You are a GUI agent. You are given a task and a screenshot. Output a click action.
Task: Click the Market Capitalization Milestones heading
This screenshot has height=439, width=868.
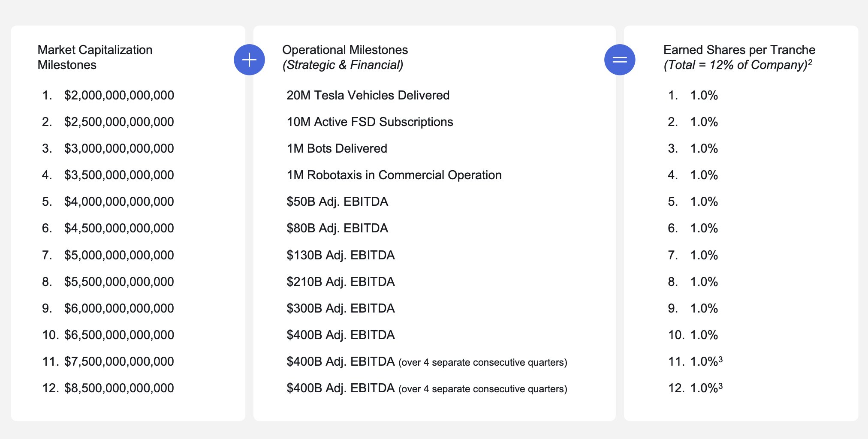[x=95, y=57]
